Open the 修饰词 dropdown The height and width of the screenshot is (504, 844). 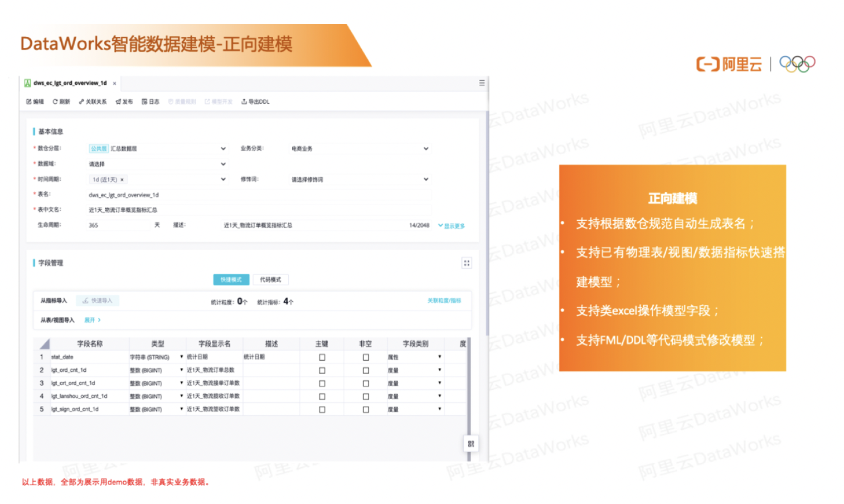[x=360, y=180]
